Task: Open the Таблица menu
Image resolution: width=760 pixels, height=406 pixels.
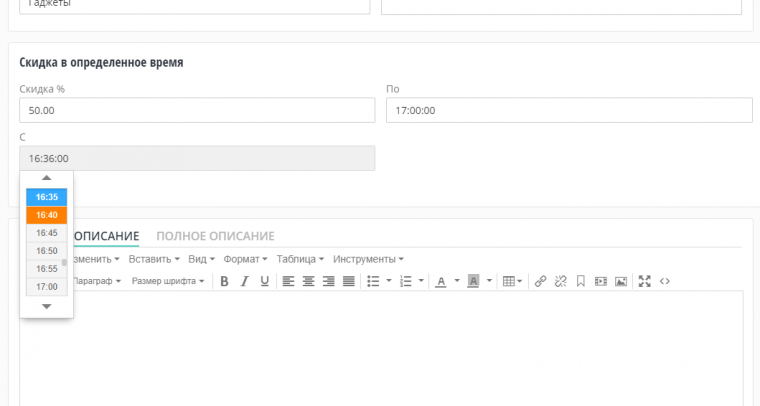Action: pyautogui.click(x=299, y=259)
